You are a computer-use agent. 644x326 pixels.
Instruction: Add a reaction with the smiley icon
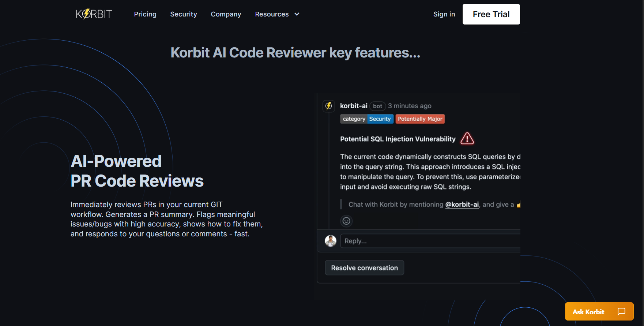346,221
